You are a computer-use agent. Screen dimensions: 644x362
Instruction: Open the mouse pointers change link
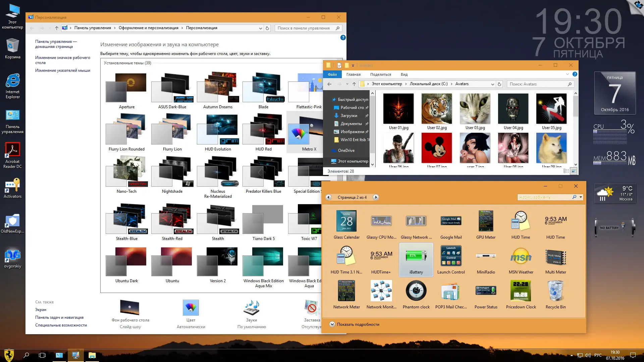click(x=62, y=70)
